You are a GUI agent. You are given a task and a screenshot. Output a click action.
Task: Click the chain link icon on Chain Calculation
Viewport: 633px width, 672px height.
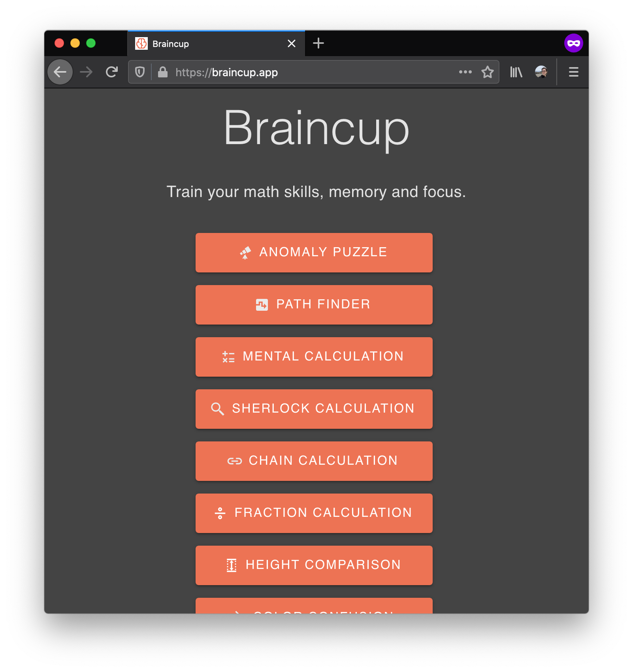(235, 461)
